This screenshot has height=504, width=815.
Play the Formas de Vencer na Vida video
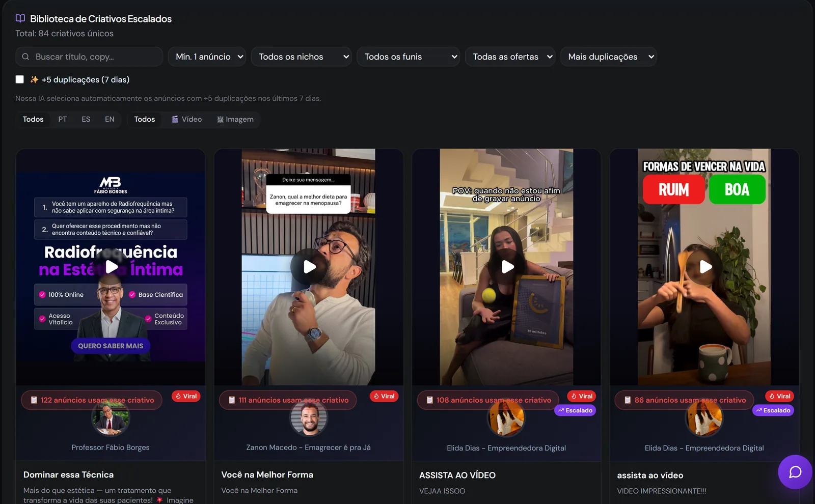pos(704,267)
